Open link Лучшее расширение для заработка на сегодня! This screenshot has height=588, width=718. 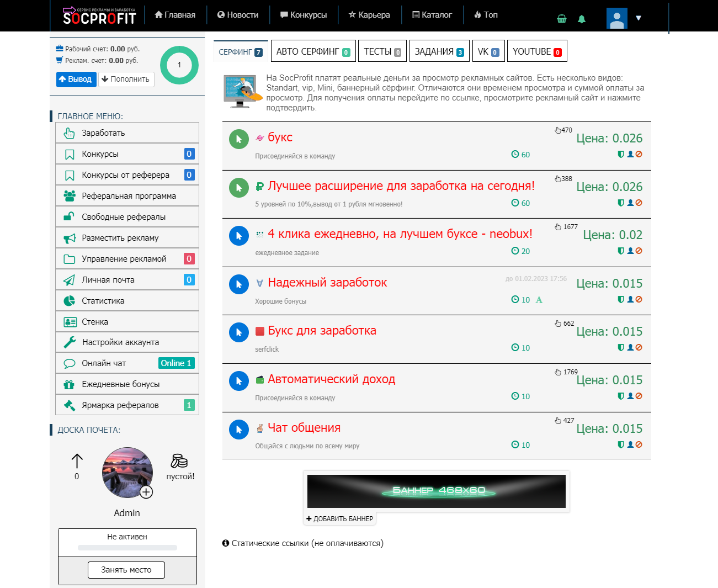[x=401, y=186]
